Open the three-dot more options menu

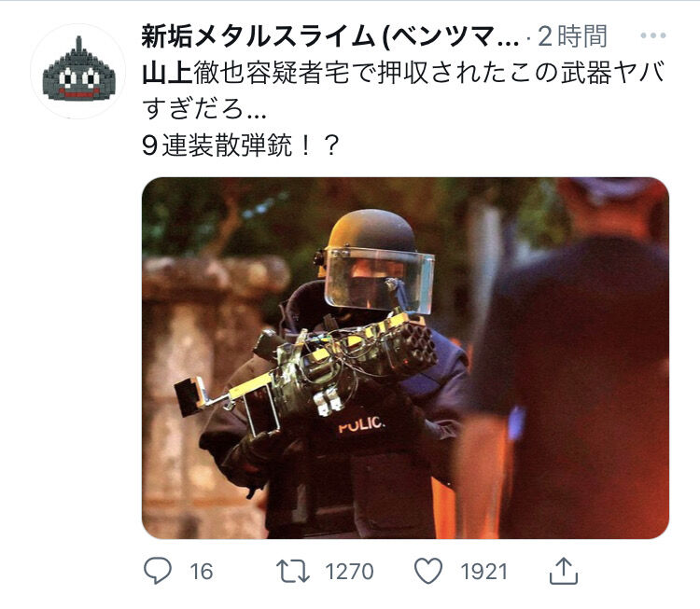point(653,35)
